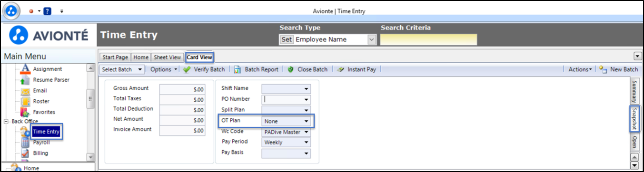
Task: Click the Verify Batch button label
Action: (x=209, y=69)
